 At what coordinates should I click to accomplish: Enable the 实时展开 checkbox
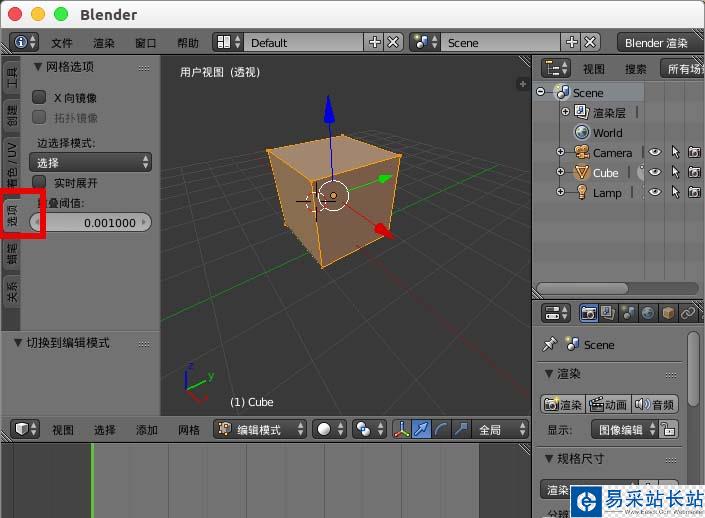39,182
